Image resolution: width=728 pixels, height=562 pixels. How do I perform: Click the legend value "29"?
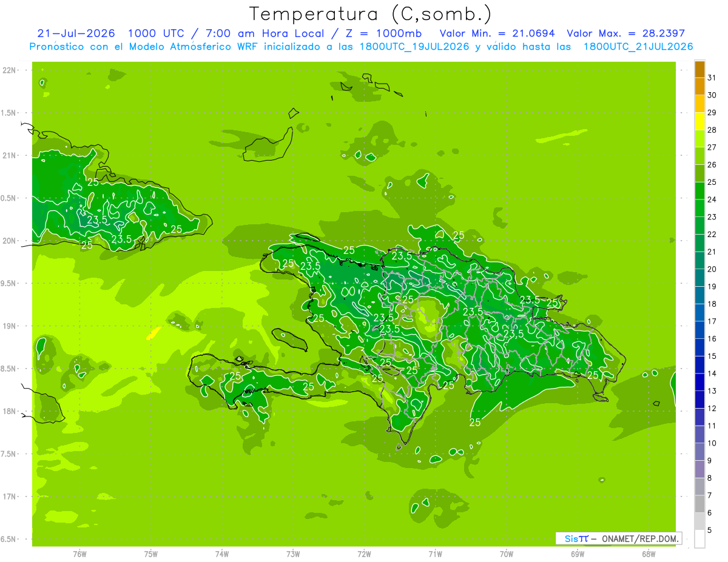pyautogui.click(x=712, y=113)
